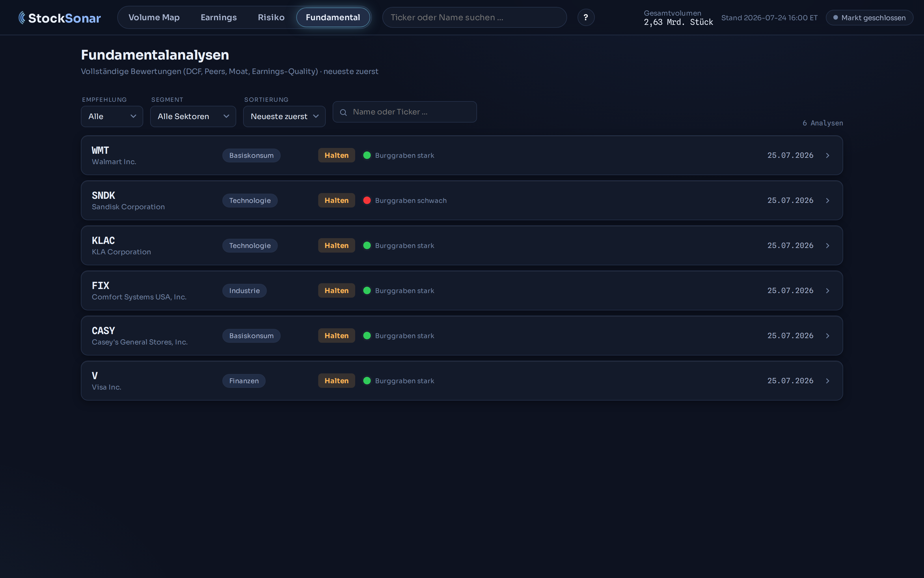Click the Halten badge for SNDK

pos(336,200)
